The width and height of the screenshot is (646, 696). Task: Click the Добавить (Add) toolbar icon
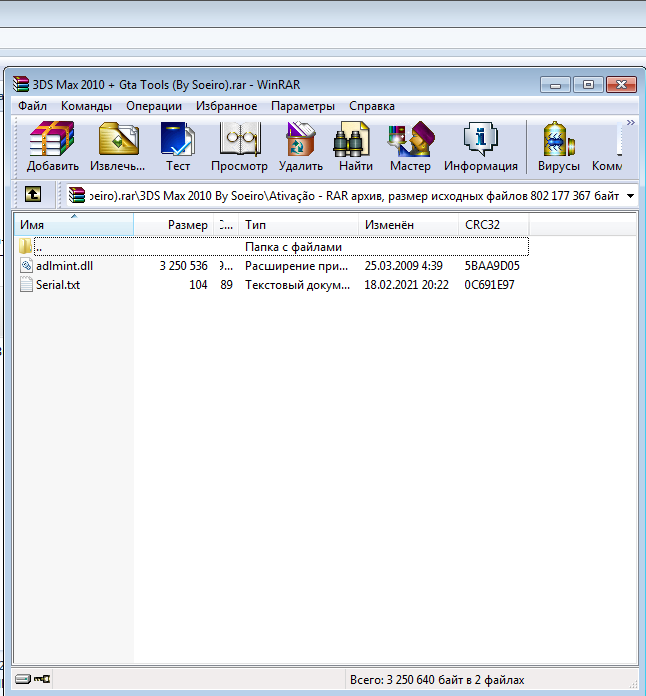(x=52, y=146)
